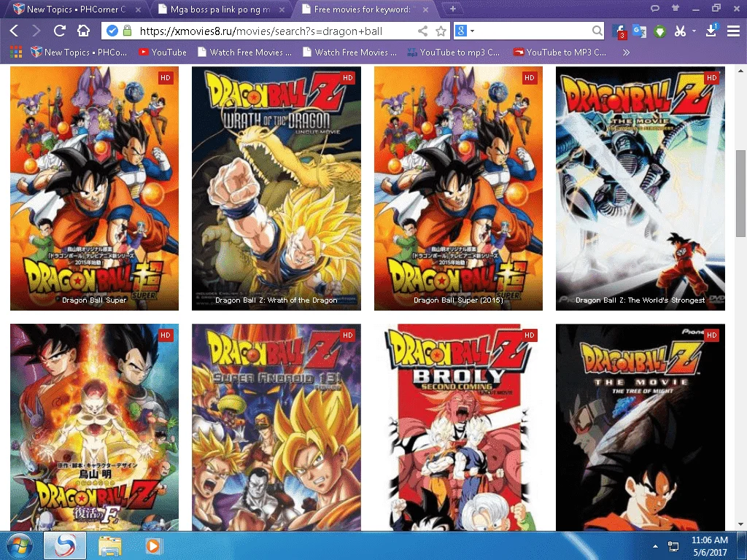Click the forward navigation arrow
The image size is (747, 560).
click(x=36, y=31)
